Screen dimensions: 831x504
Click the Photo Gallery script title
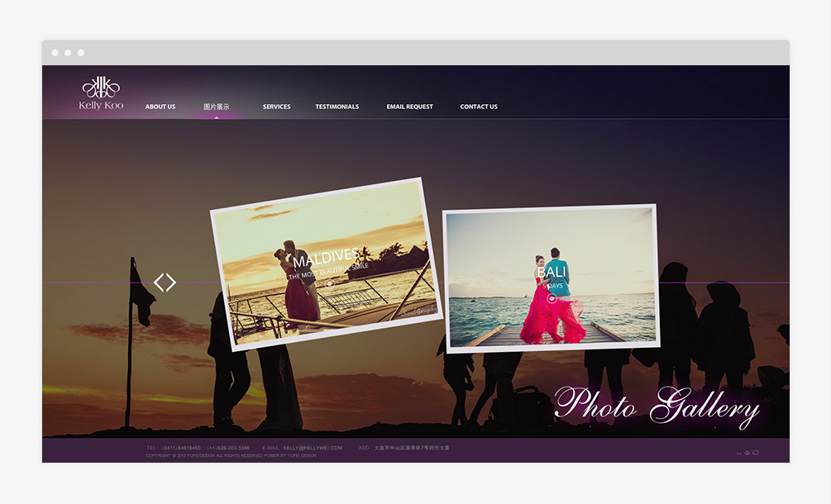point(657,406)
